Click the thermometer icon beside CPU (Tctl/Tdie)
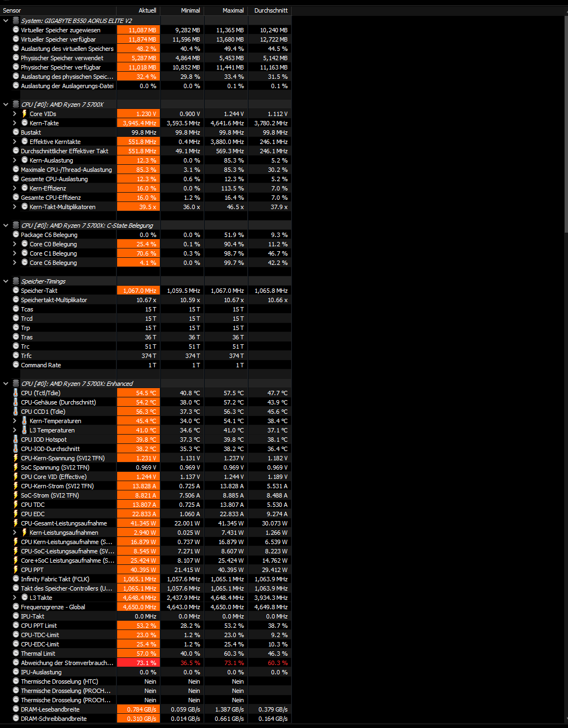This screenshot has height=728, width=568. (x=16, y=392)
